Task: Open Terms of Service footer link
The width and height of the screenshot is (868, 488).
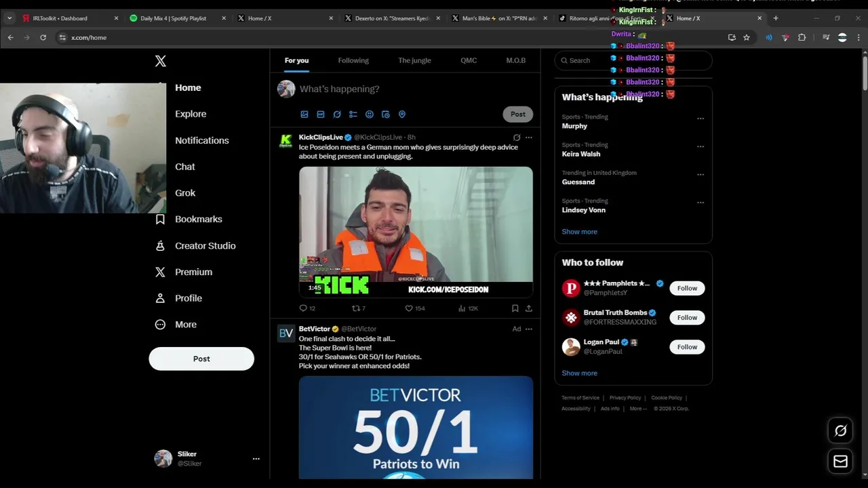Action: click(580, 398)
